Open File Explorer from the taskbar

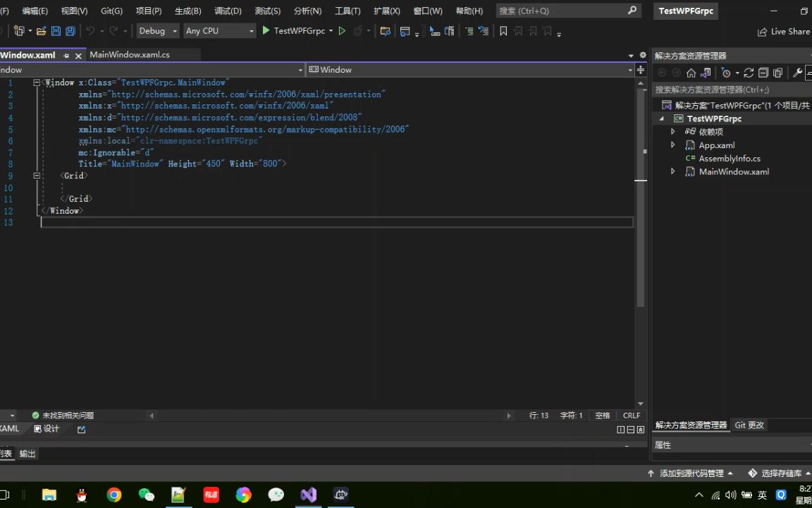pyautogui.click(x=49, y=495)
